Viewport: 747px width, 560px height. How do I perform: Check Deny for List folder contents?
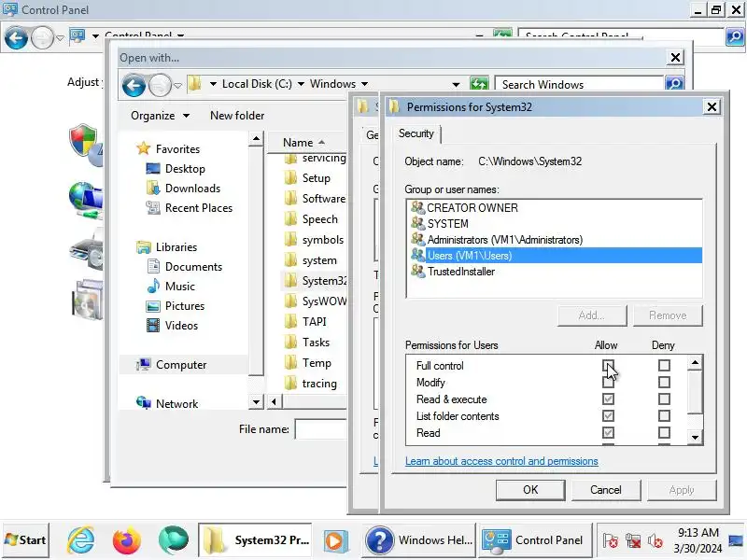pyautogui.click(x=664, y=416)
